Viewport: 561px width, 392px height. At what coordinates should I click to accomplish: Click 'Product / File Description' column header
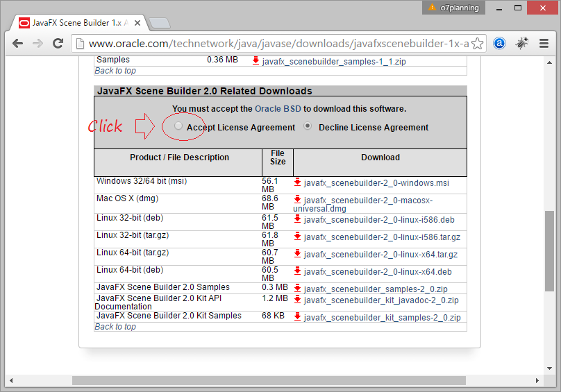pyautogui.click(x=179, y=157)
